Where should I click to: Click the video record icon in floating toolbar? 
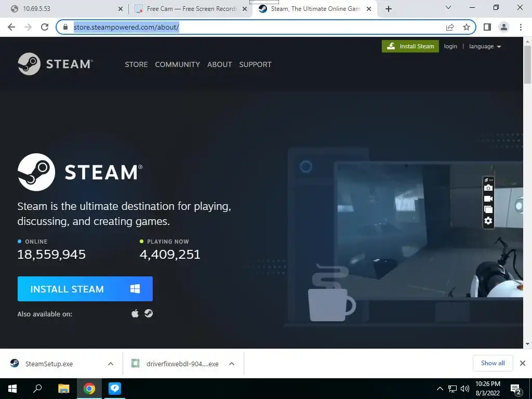tap(488, 199)
